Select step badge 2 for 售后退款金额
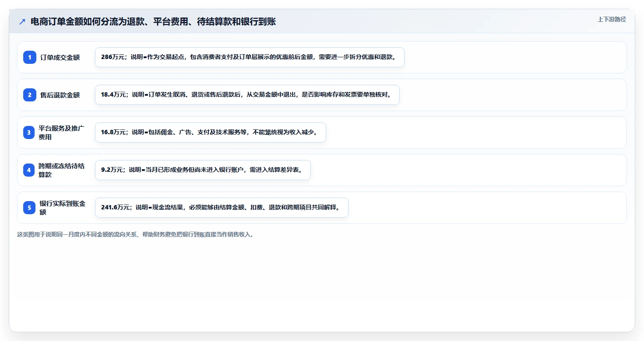The width and height of the screenshot is (644, 341). point(30,95)
